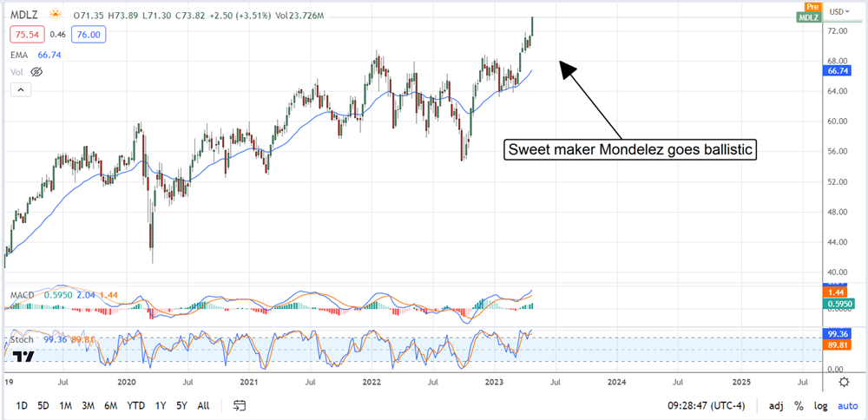
Task: Toggle the adj price adjustment option
Action: coord(775,405)
